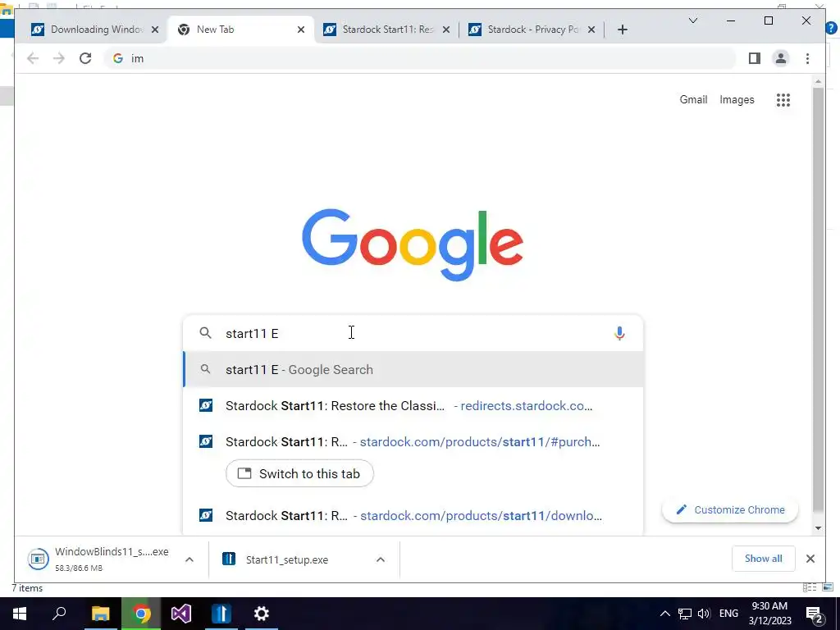Open the clock showing 9:30 AM

tap(769, 614)
